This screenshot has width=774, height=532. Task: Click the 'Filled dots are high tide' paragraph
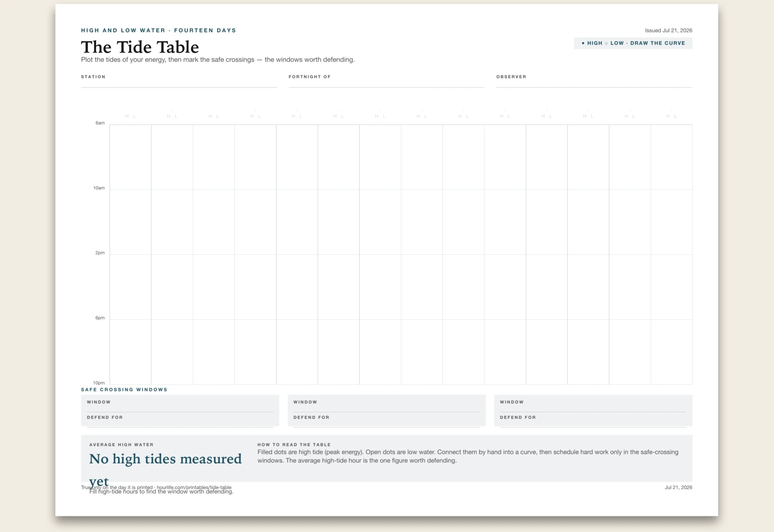(468, 456)
